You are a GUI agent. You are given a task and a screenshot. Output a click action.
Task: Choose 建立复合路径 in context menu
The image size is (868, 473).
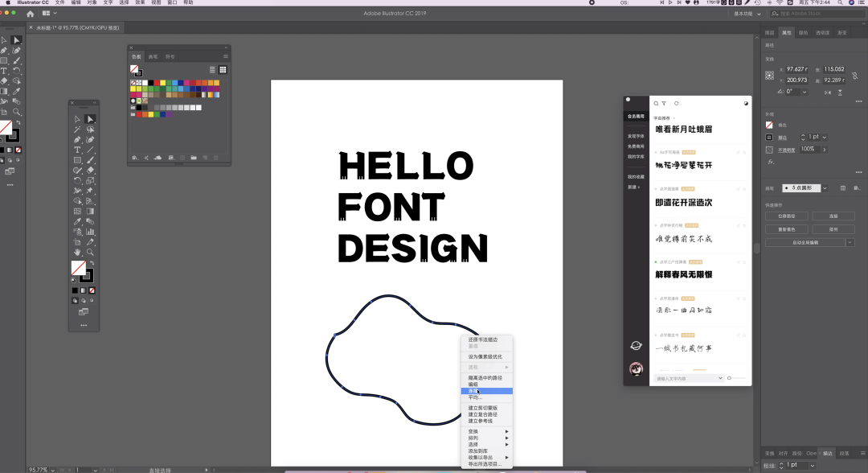pos(484,414)
